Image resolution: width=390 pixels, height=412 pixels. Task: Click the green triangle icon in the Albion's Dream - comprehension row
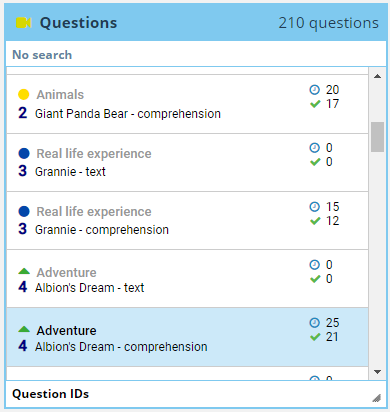[24, 329]
